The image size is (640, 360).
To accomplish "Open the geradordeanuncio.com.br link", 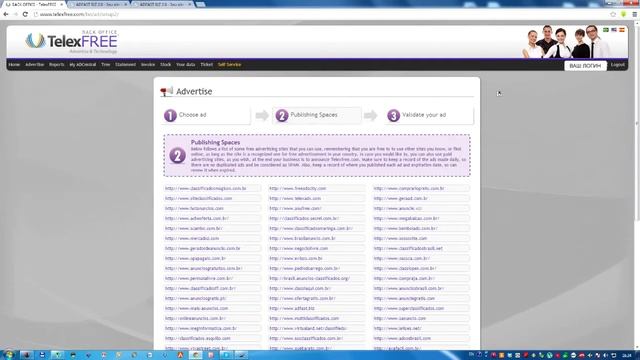I will coord(202,248).
